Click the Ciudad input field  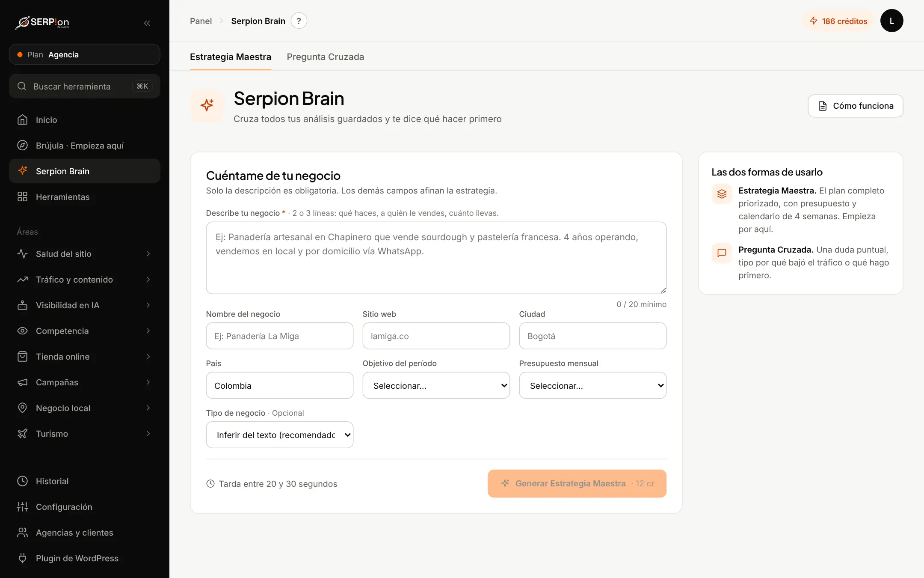point(592,336)
